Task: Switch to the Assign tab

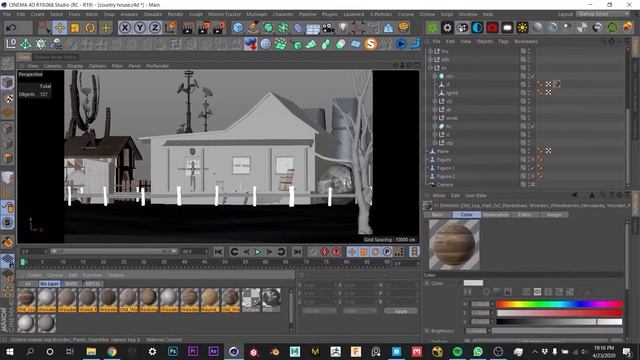Action: pyautogui.click(x=554, y=214)
